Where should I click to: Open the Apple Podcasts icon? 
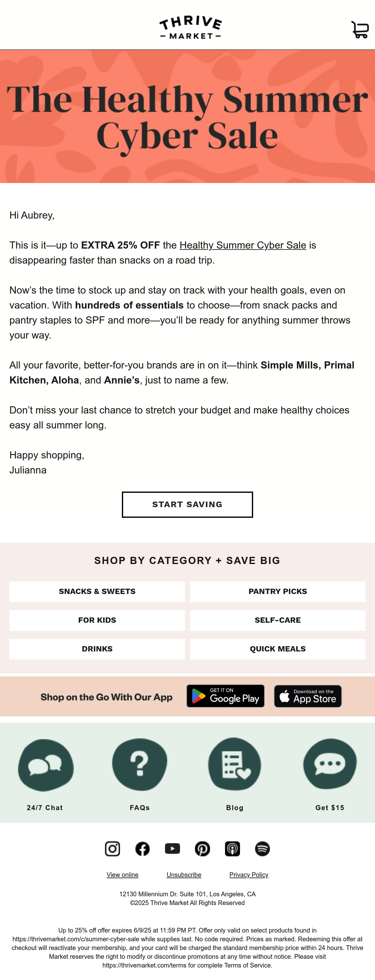pyautogui.click(x=232, y=849)
